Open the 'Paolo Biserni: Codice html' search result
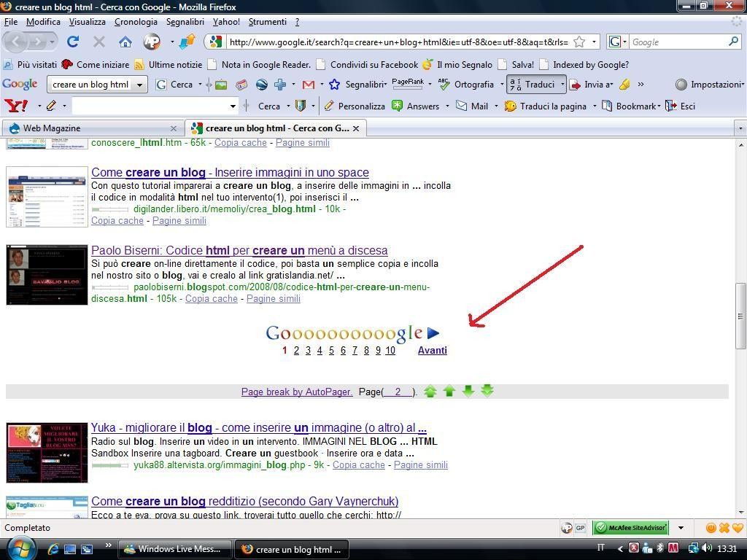Screen dimensions: 747x560 point(239,251)
